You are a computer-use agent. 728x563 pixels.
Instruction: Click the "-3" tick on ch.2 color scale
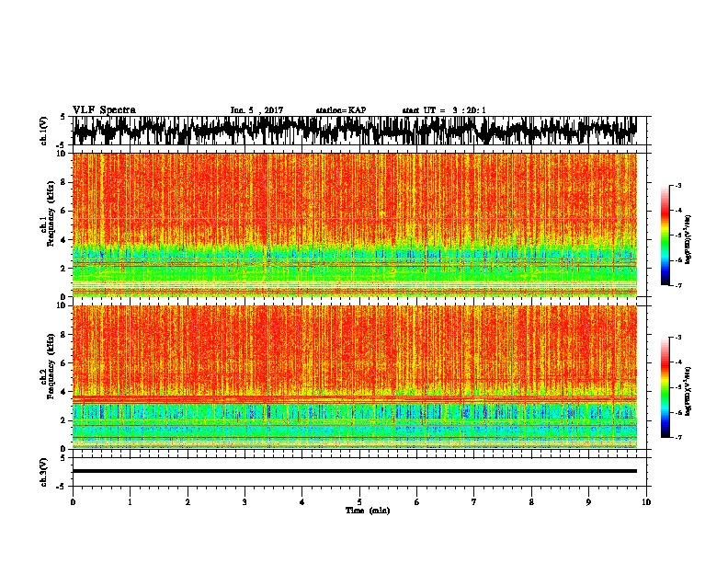pos(678,338)
